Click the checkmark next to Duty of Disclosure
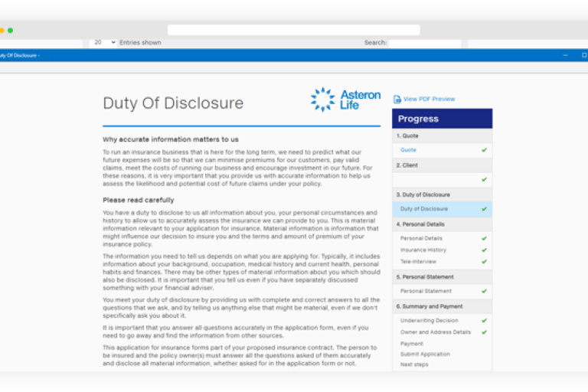The width and height of the screenshot is (588, 392). point(484,209)
